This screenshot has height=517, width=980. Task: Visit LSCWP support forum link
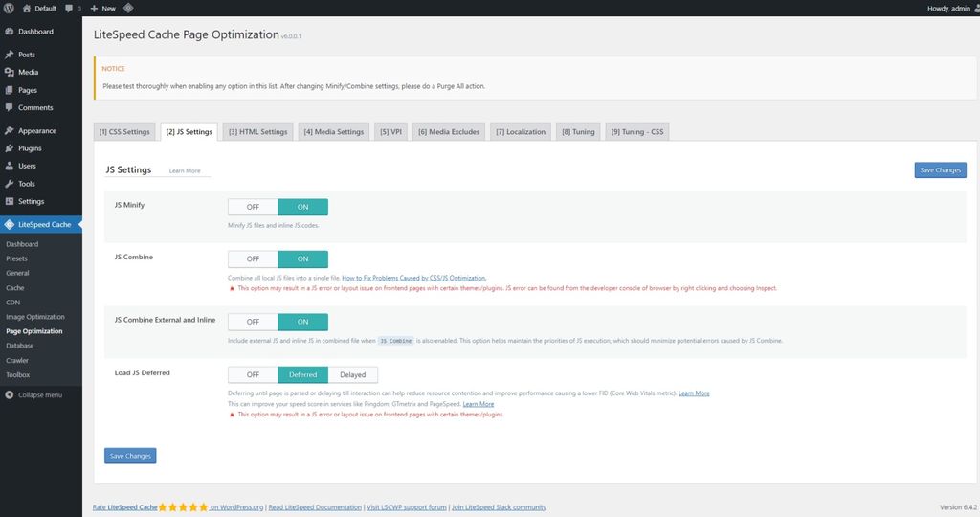(x=406, y=507)
